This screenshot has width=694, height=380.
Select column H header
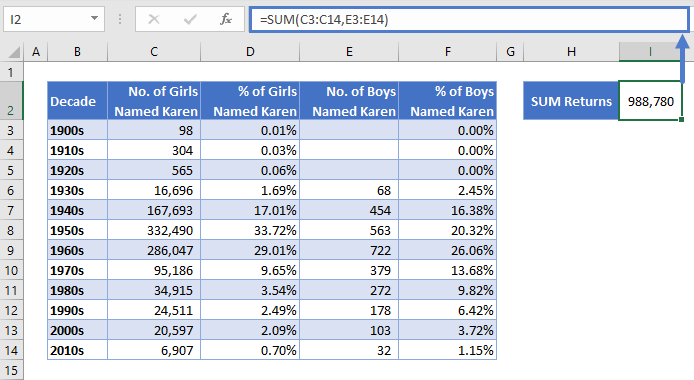571,52
